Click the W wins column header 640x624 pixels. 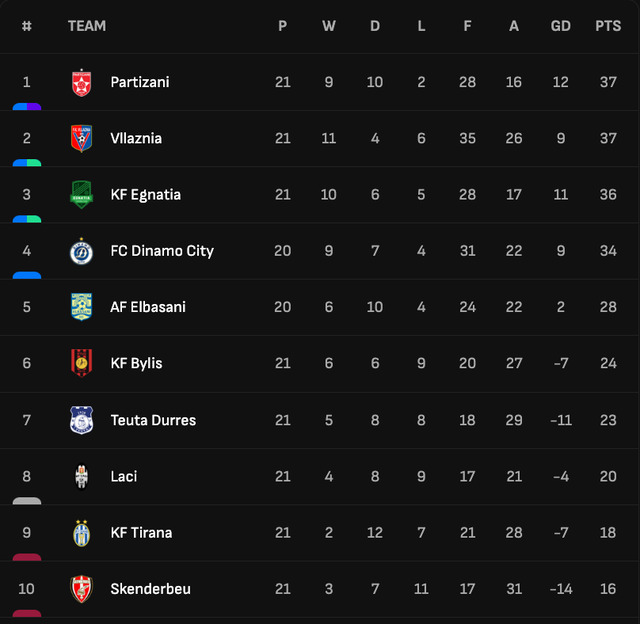click(x=329, y=26)
